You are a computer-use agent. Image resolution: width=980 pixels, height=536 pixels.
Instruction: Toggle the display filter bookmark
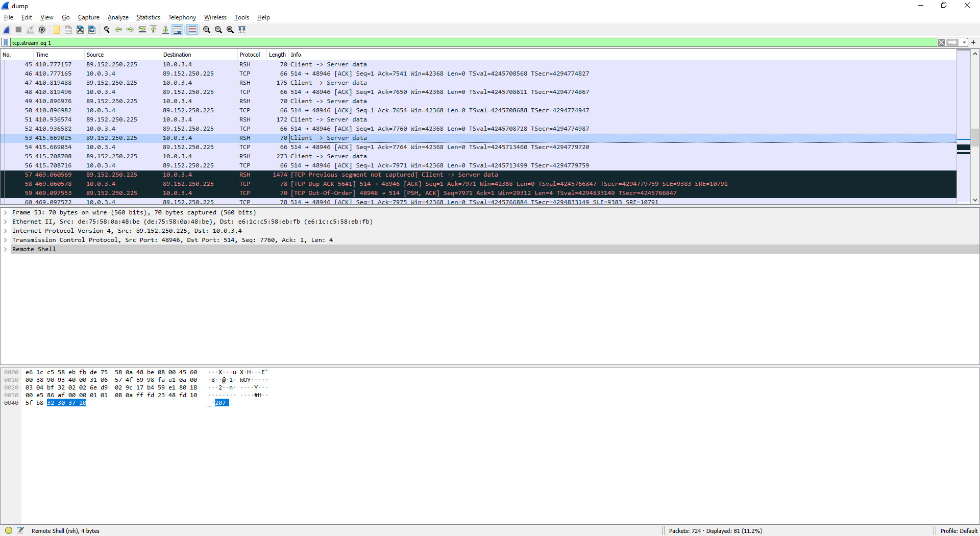click(6, 42)
